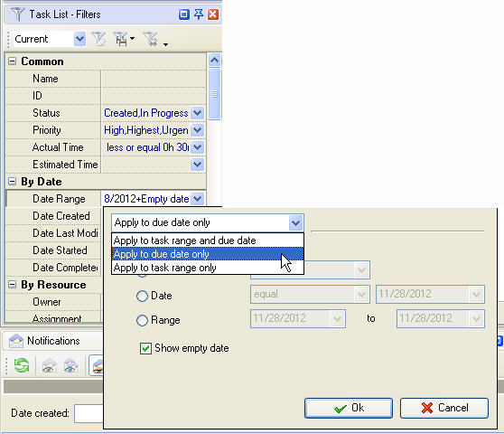Click the second eye envelope icon
504x434 pixels.
point(70,366)
